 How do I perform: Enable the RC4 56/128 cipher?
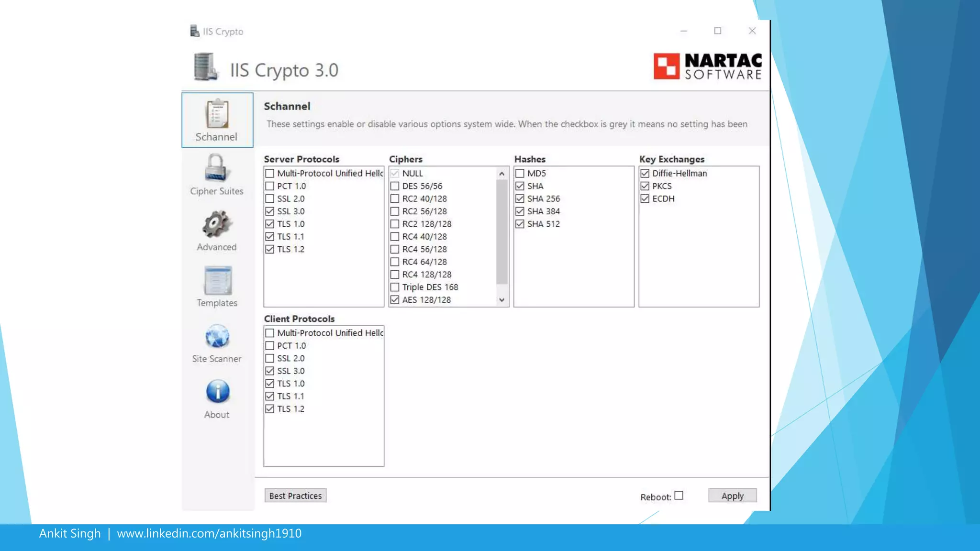(395, 249)
